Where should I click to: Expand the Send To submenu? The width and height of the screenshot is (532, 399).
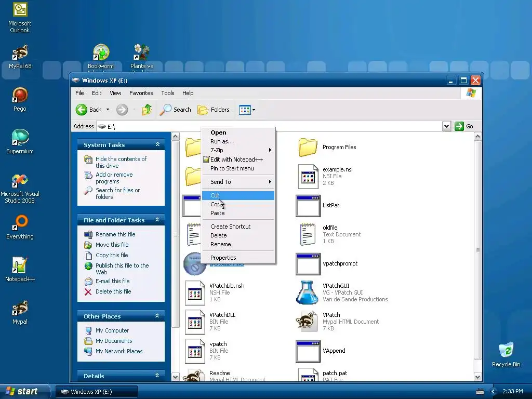click(x=238, y=182)
